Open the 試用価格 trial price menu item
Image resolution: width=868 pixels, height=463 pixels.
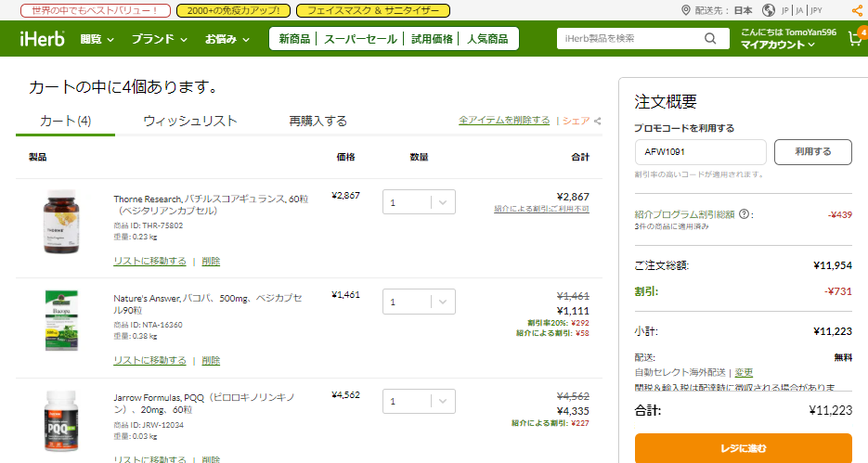(432, 39)
